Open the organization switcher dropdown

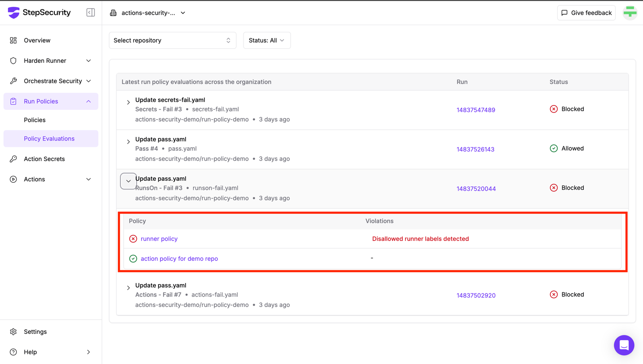click(x=148, y=13)
